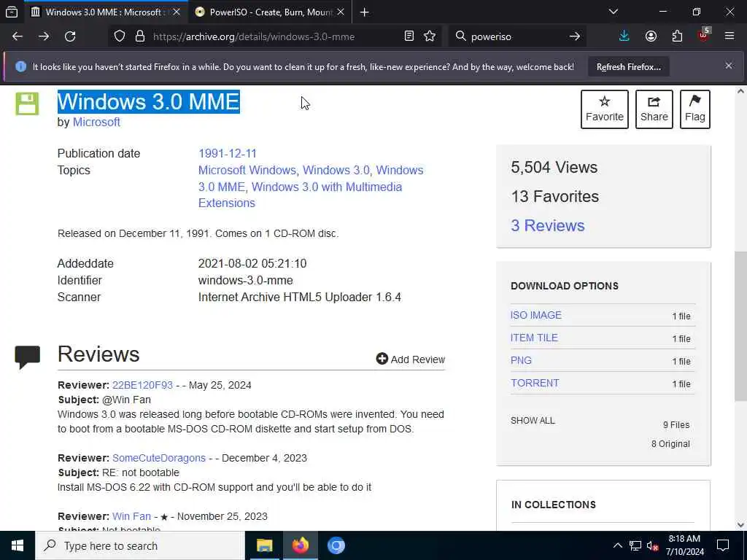This screenshot has height=560, width=747.
Task: Favorite this archive item
Action: pyautogui.click(x=604, y=109)
